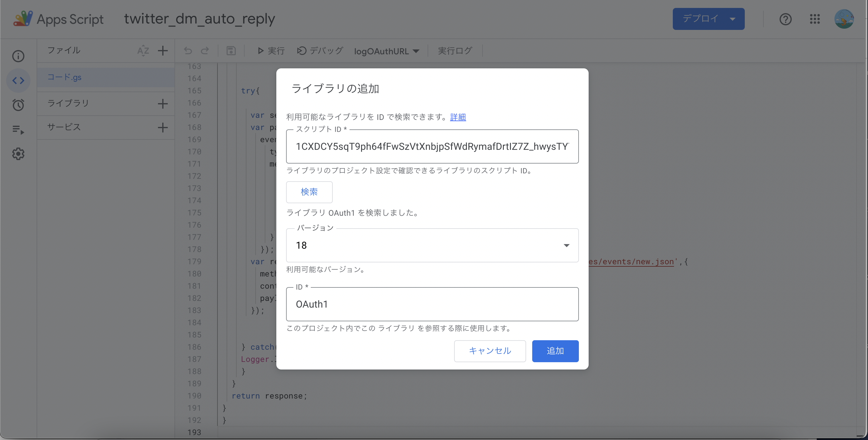Click the 詳細 link about libraries
The image size is (868, 440).
457,117
